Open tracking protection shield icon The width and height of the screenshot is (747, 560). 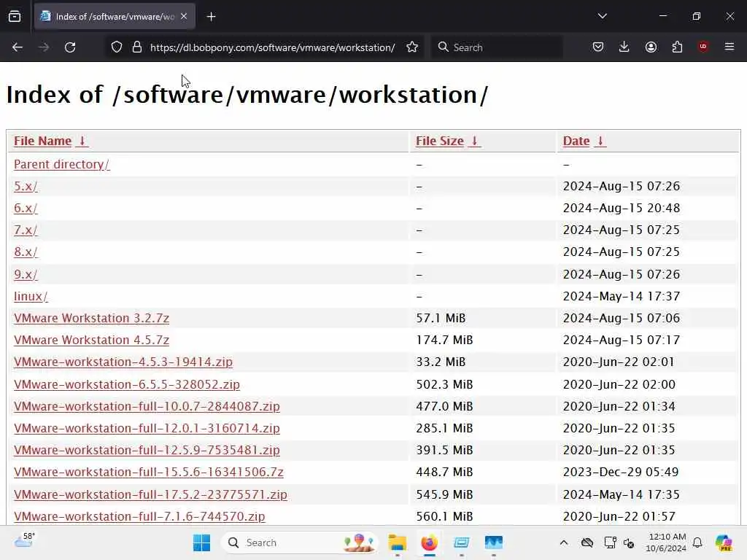click(117, 47)
